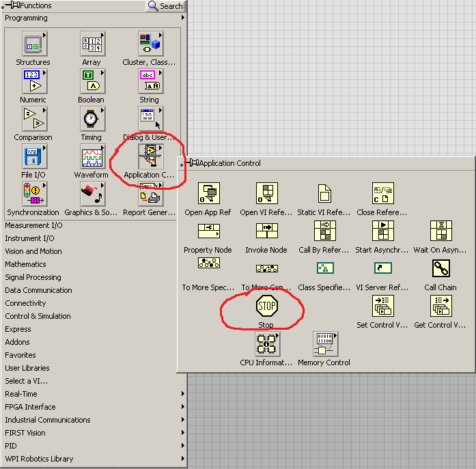Image resolution: width=476 pixels, height=469 pixels.
Task: Expand the FPGA Interface category
Action: [x=30, y=407]
